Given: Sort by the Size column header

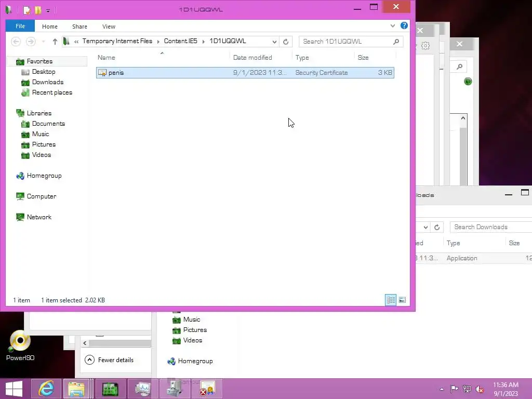Looking at the screenshot, I should (363, 58).
